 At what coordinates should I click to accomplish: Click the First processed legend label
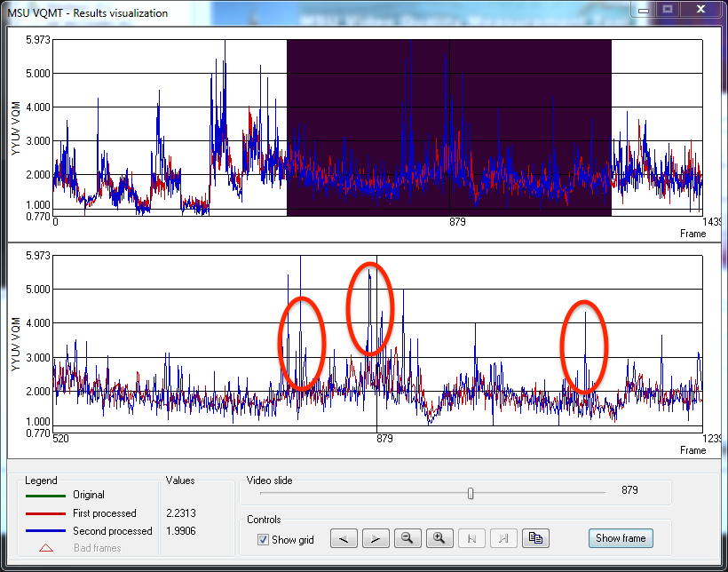[105, 513]
